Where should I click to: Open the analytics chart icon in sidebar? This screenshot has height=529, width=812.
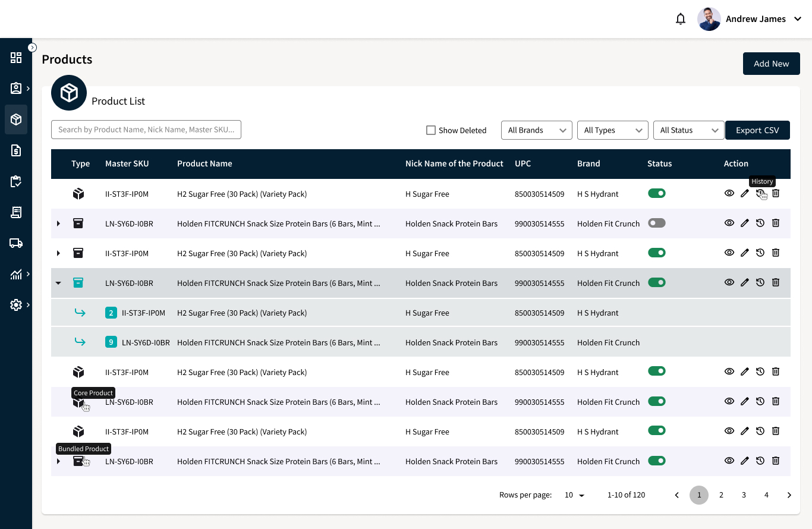(16, 274)
